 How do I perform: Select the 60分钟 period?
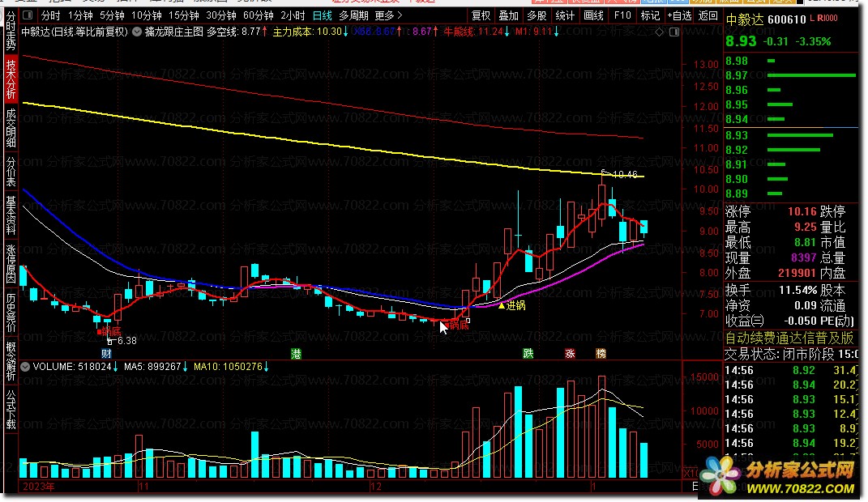pyautogui.click(x=259, y=15)
